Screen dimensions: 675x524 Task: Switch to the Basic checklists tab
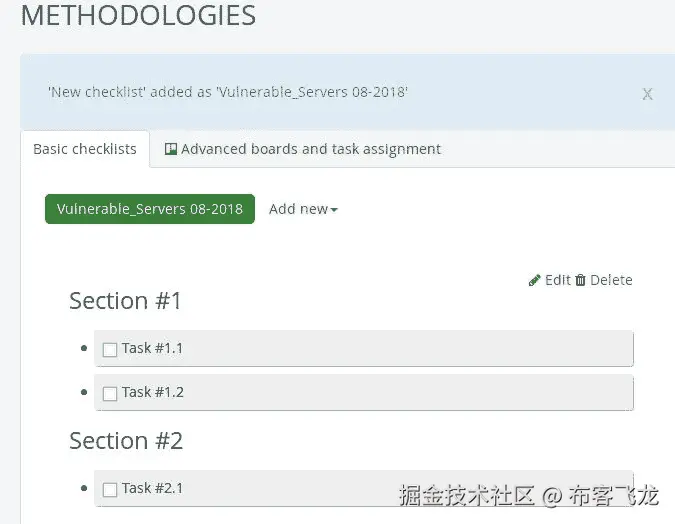[x=85, y=149]
